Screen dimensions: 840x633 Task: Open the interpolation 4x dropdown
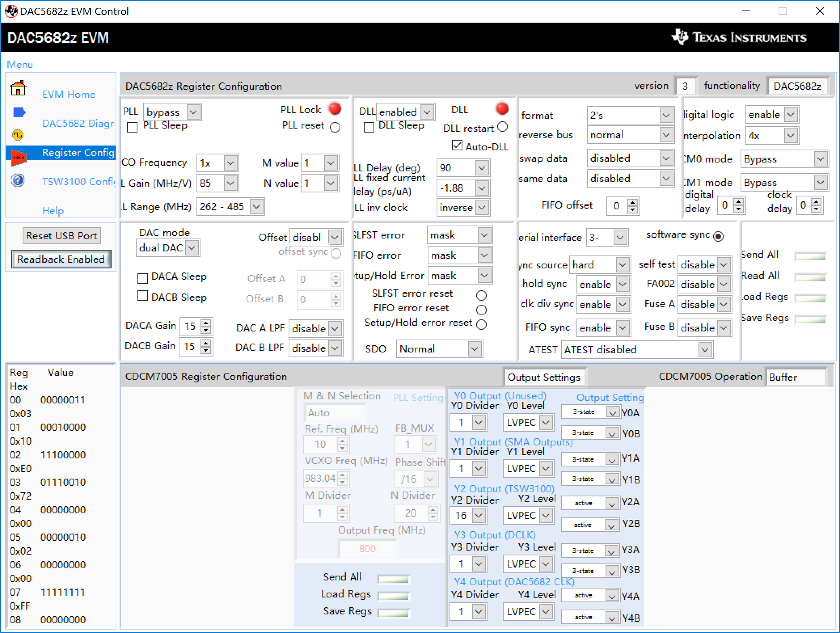[772, 136]
